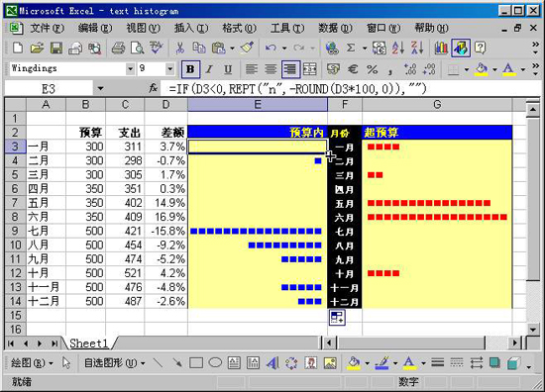The height and width of the screenshot is (392, 545).
Task: Open the AutoShapes (自选图形) menu
Action: pyautogui.click(x=115, y=363)
